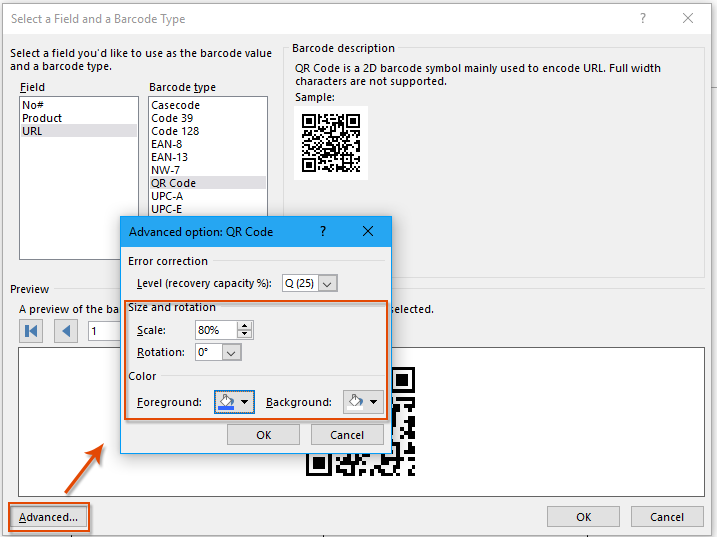Screen dimensions: 717x537
Task: Go to previous record in preview
Action: click(x=67, y=331)
